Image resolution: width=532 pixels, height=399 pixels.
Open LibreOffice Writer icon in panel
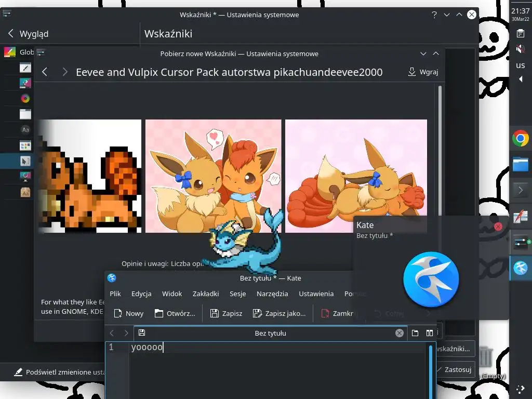[x=521, y=216]
